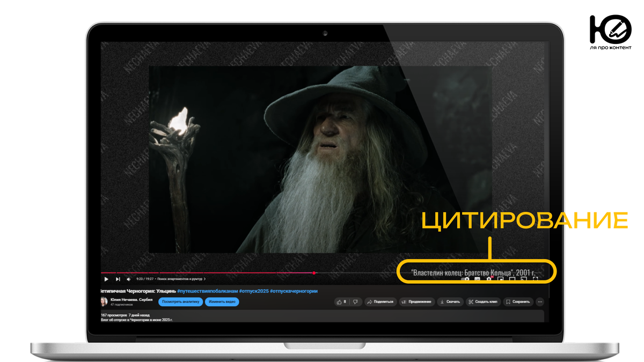
Task: Open the channel avatar of Юлия Нечаева
Action: point(104,302)
